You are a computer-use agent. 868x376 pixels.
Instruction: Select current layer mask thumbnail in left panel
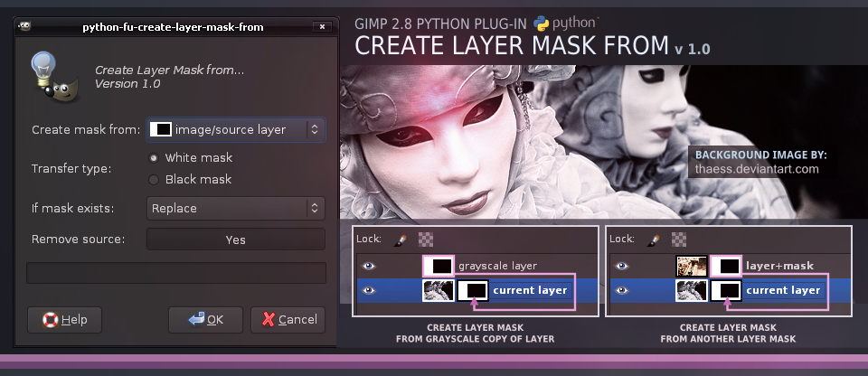click(474, 290)
